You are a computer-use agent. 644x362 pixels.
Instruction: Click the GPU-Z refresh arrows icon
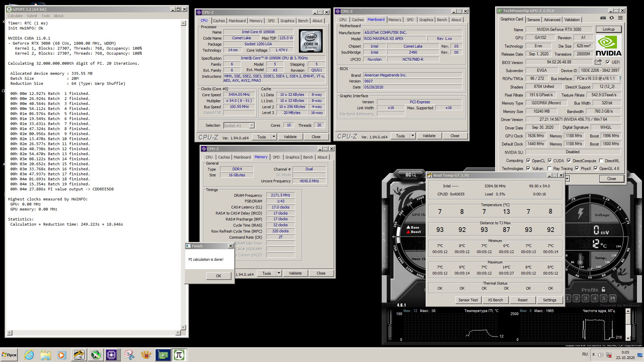click(611, 18)
